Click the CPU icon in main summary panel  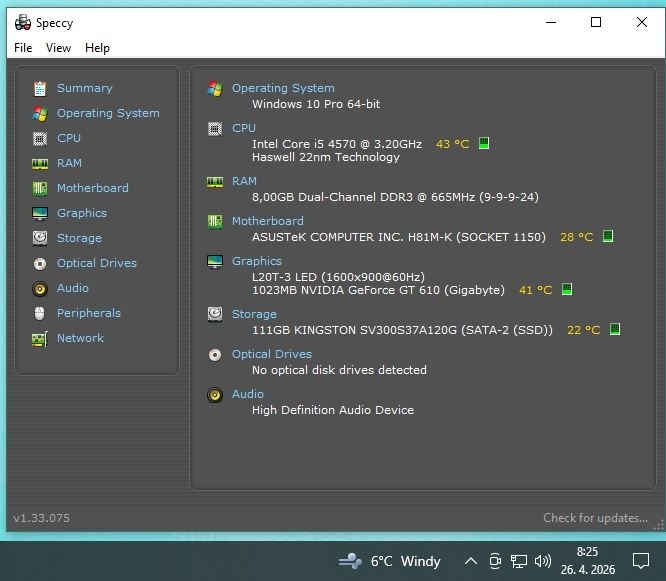215,128
